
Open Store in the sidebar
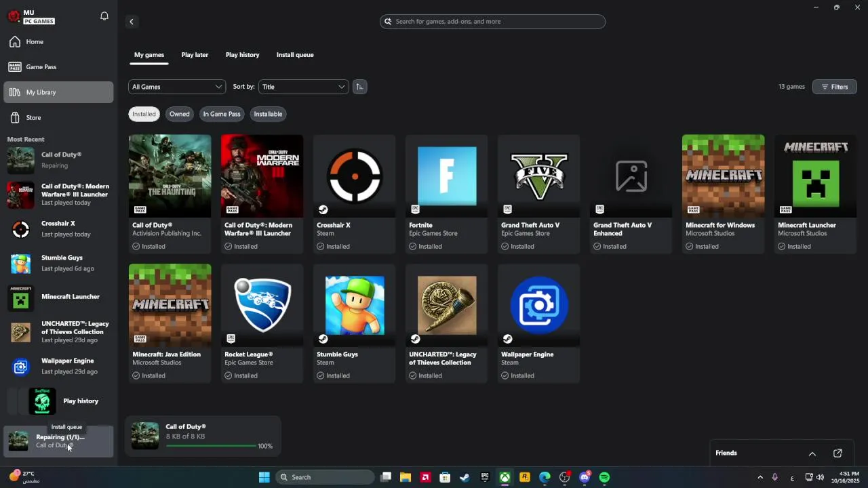(58, 118)
